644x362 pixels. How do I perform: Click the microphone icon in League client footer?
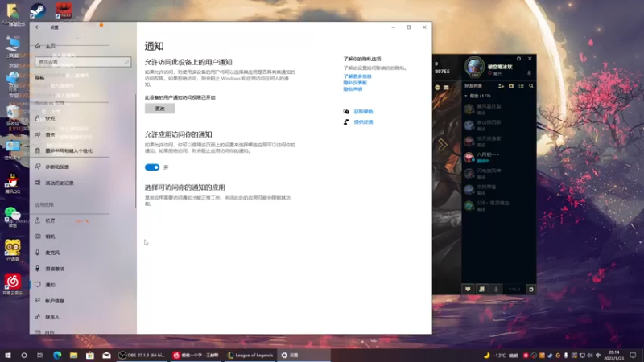496,290
